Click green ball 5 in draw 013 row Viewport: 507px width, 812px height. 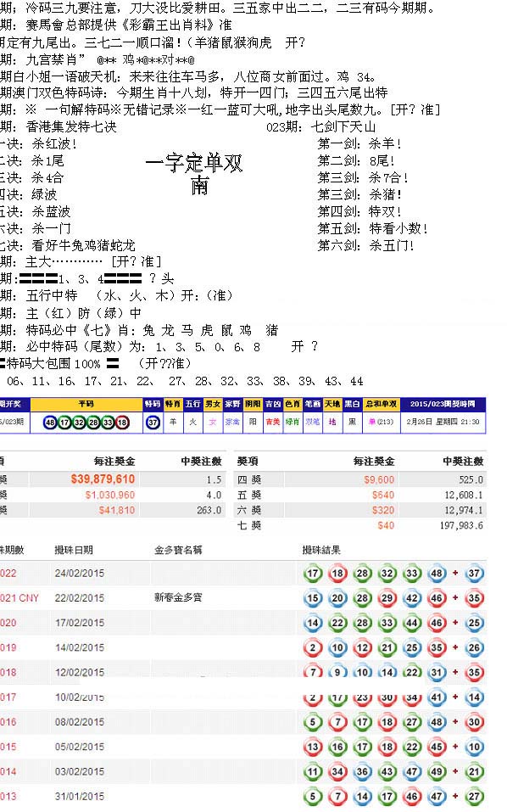point(313,797)
